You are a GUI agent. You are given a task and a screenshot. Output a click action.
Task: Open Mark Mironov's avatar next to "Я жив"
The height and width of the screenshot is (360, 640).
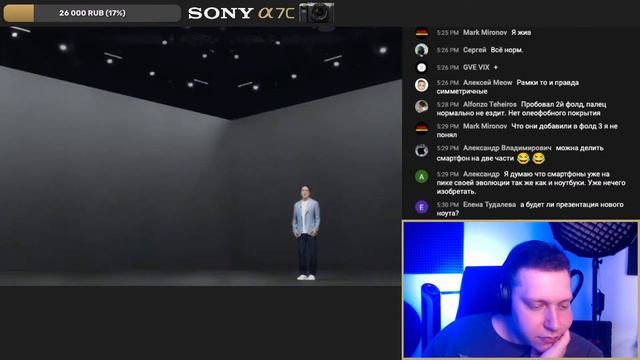[422, 32]
